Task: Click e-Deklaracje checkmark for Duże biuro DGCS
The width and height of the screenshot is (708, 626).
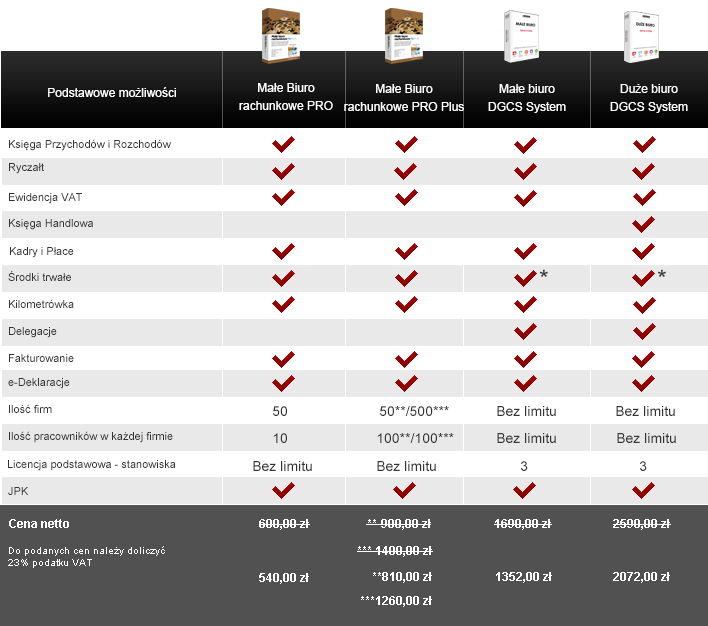Action: [643, 383]
